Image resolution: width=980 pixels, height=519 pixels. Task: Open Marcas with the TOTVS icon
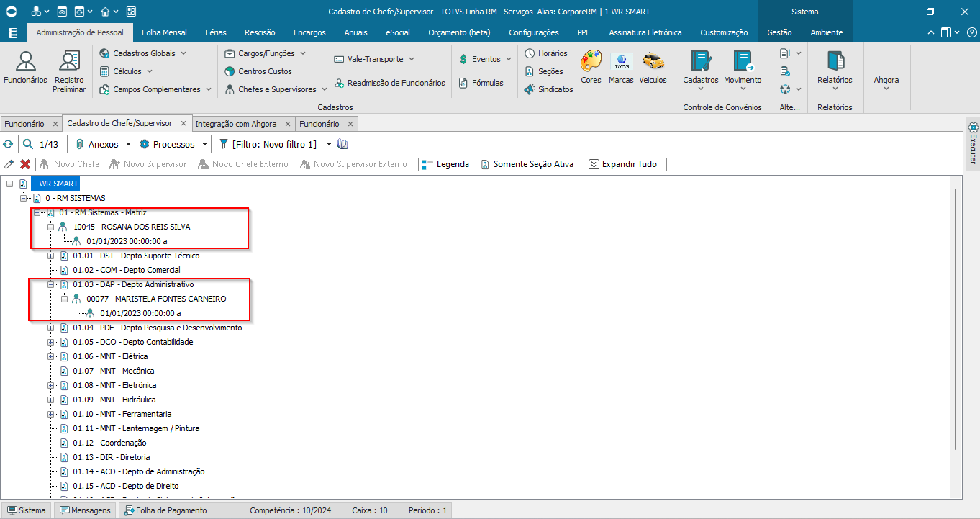(621, 68)
